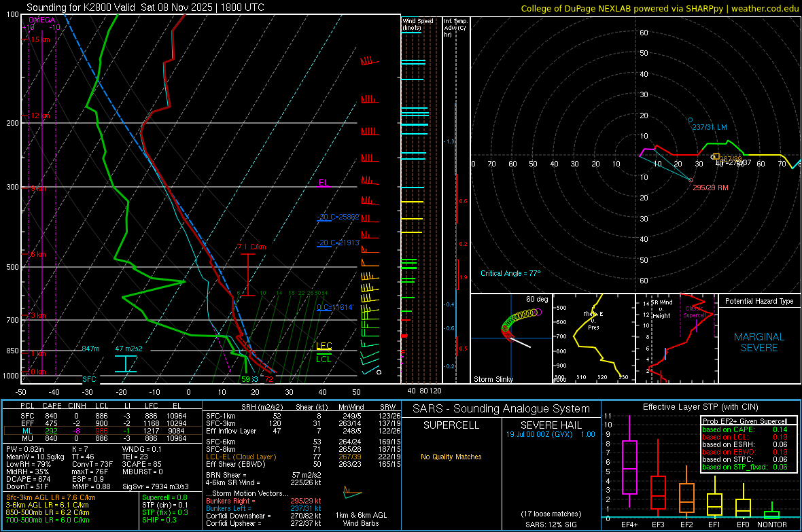Click the 47 m2s2 helicity label
The width and height of the screenshot is (802, 532).
tap(129, 349)
